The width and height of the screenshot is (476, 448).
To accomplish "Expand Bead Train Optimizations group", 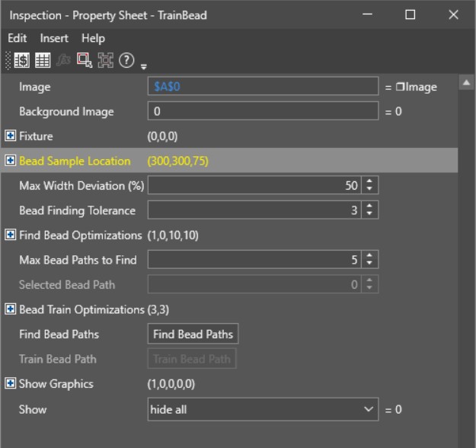I will tap(11, 309).
